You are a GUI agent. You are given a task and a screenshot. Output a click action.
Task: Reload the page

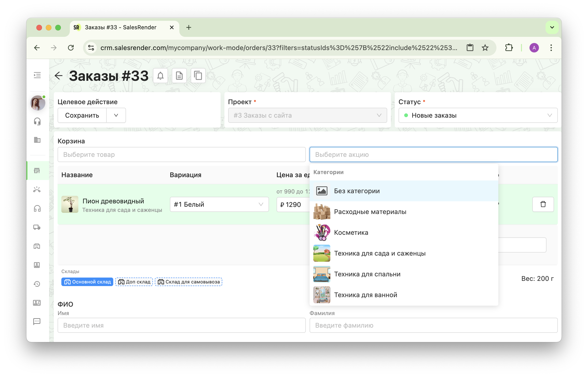click(x=71, y=48)
